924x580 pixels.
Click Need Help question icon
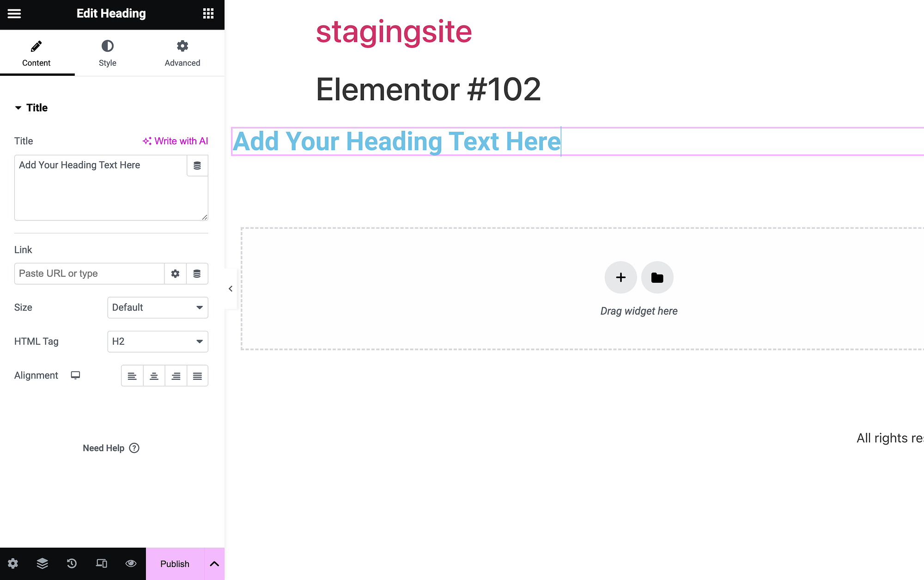[134, 448]
